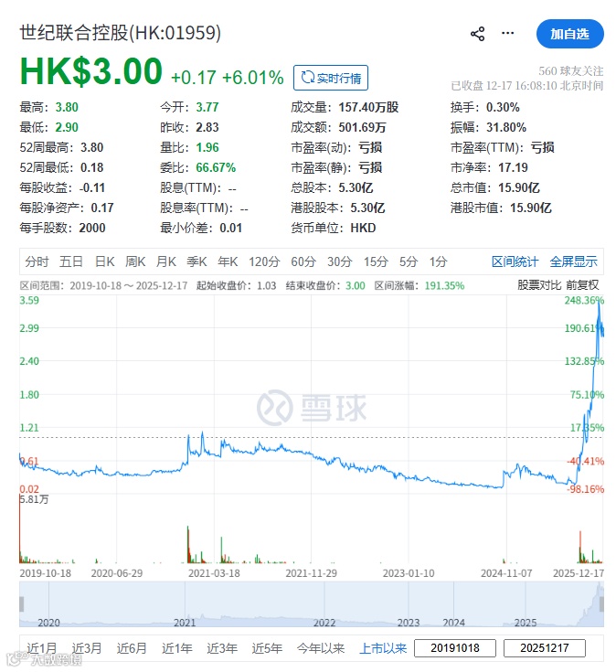Click the left range slider handle
The width and height of the screenshot is (616, 672).
tap(21, 603)
